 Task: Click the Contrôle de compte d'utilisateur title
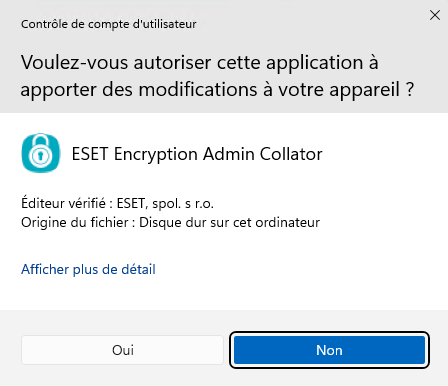tap(109, 24)
